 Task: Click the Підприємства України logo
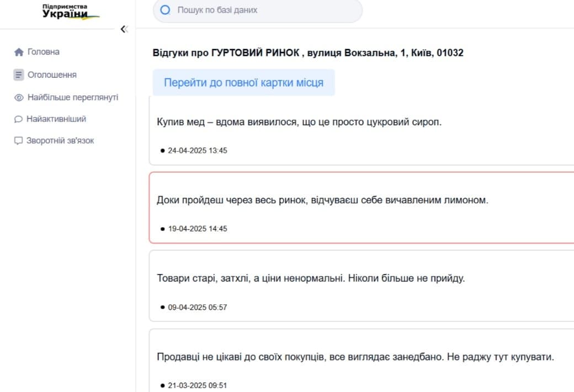click(x=70, y=12)
